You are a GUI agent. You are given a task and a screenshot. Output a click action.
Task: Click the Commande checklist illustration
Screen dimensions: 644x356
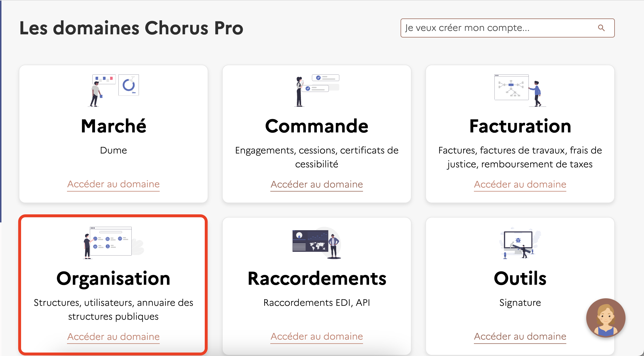pos(317,91)
